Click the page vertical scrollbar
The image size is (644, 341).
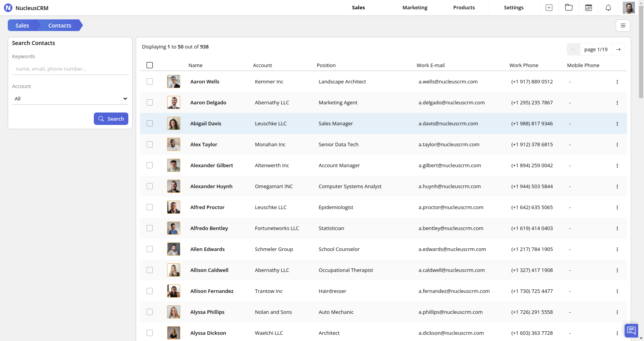pyautogui.click(x=641, y=52)
